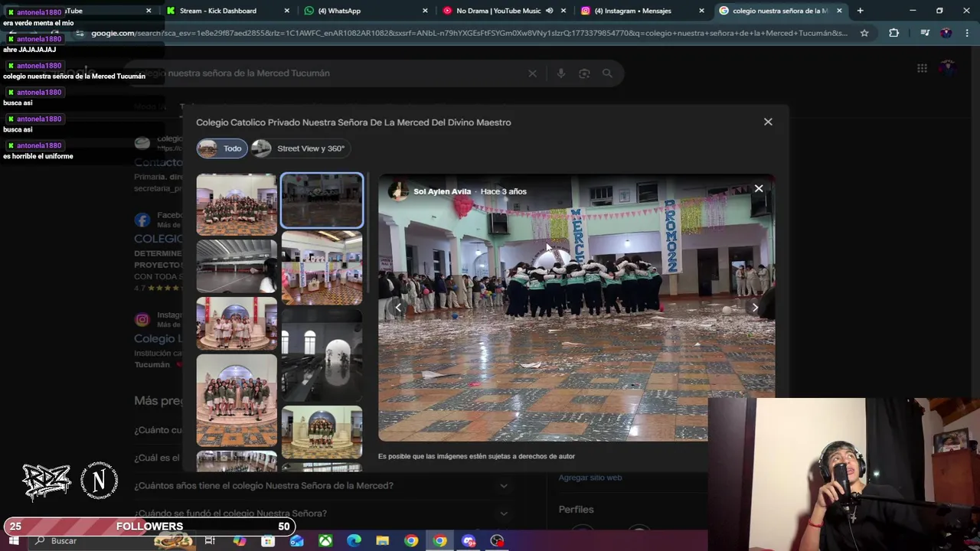The height and width of the screenshot is (551, 980).
Task: Expand ¿Cuántos años tiene el colegio question
Action: tap(321, 485)
